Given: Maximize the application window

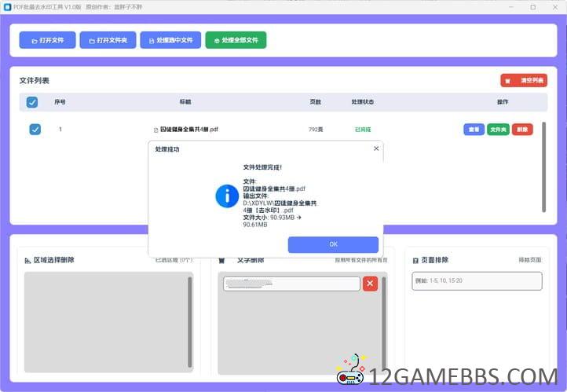Looking at the screenshot, I should (x=533, y=7).
